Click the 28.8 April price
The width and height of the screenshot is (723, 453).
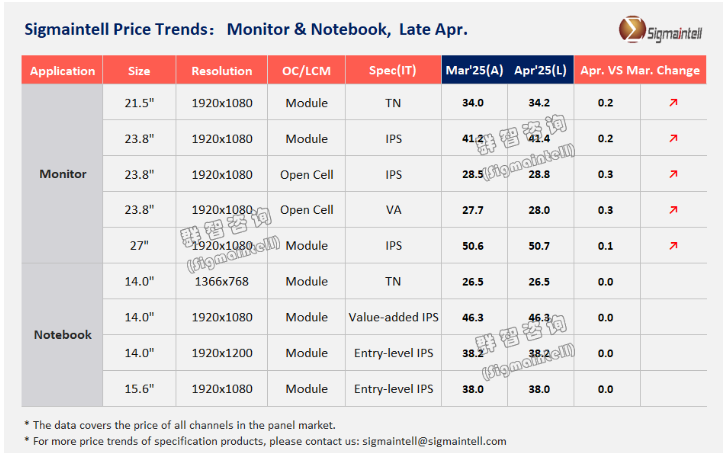click(539, 174)
